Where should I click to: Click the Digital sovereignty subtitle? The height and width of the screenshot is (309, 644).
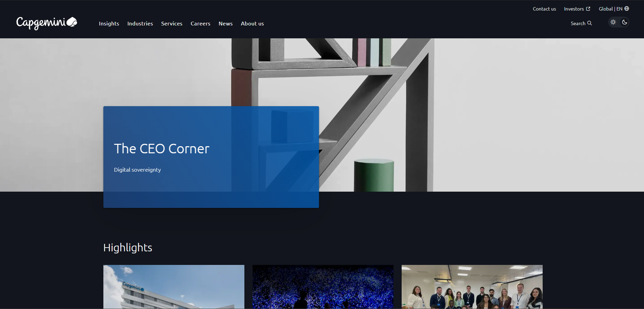tap(137, 170)
